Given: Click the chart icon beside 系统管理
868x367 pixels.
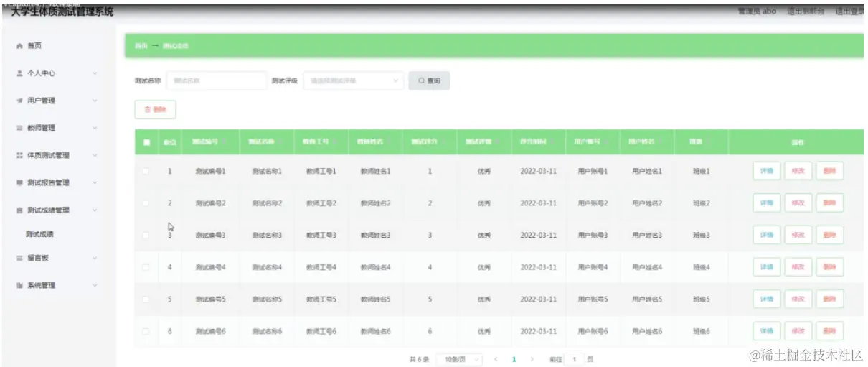Looking at the screenshot, I should tap(19, 285).
